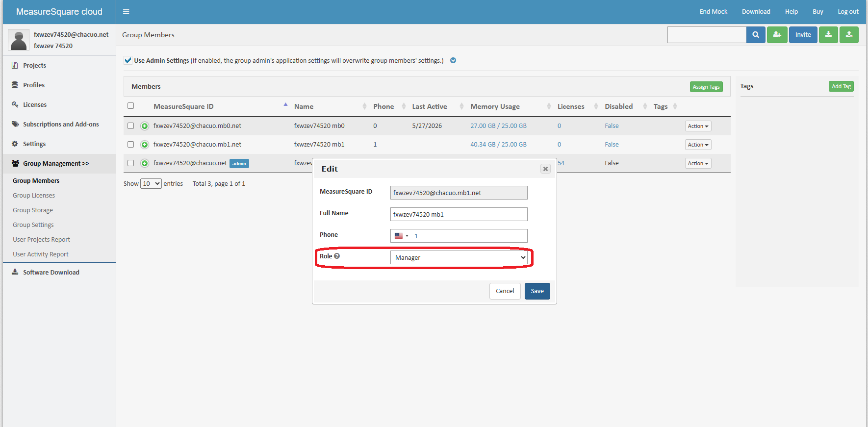This screenshot has height=427, width=868.
Task: Click the phone number input field
Action: (x=459, y=236)
